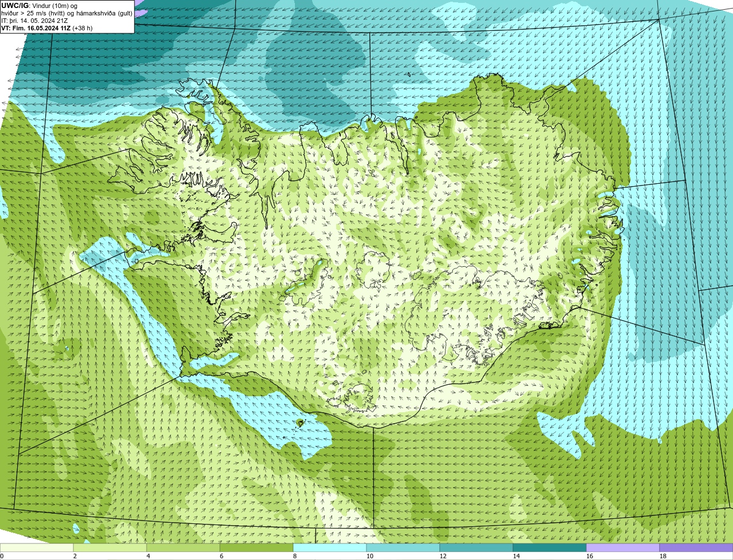The image size is (733, 560).
Task: Click the '14' label on the wind scale
Action: (517, 556)
